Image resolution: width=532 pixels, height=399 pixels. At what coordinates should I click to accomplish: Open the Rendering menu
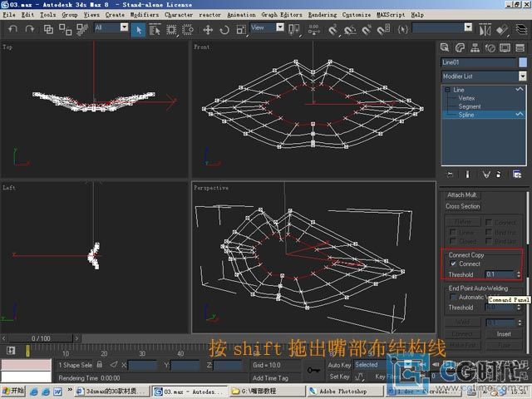click(x=323, y=15)
